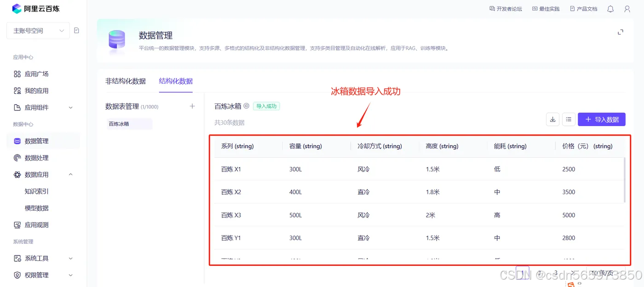Go to 应用观测
Screen dimensions: 644x287
[x=36, y=225]
